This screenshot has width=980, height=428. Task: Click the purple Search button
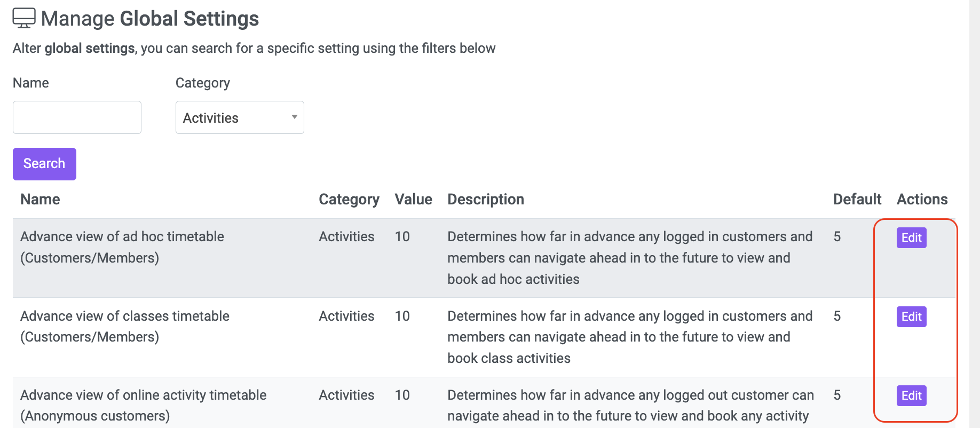click(x=44, y=164)
